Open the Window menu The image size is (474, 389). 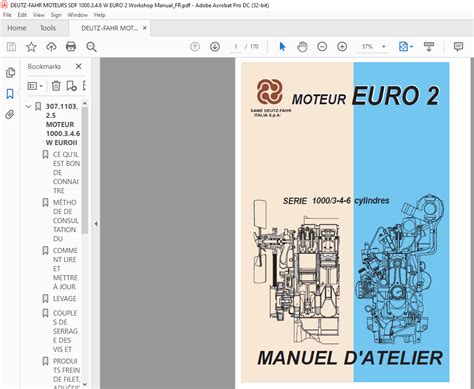(x=77, y=15)
